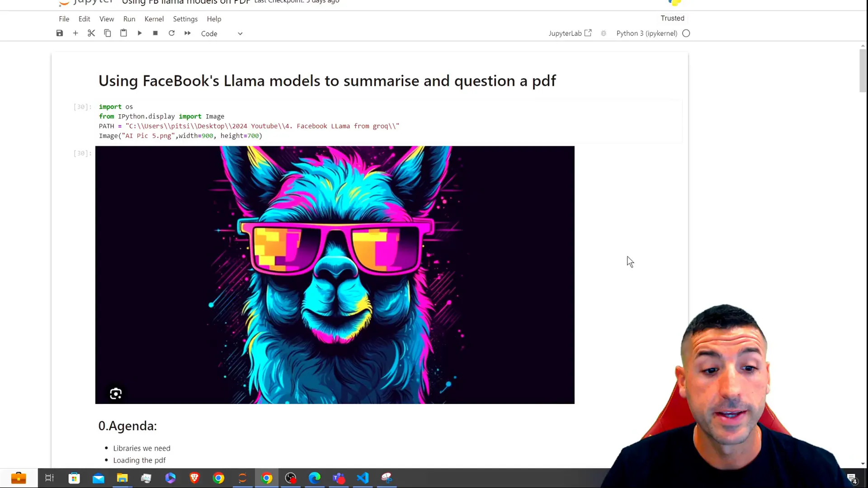Click the Add cell below icon
Screen dimensions: 868x488
[x=75, y=33]
